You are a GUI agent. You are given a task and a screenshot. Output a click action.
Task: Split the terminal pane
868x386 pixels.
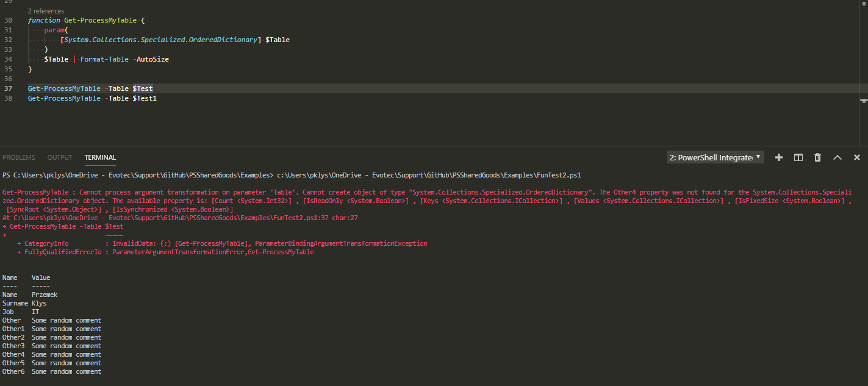click(x=798, y=157)
